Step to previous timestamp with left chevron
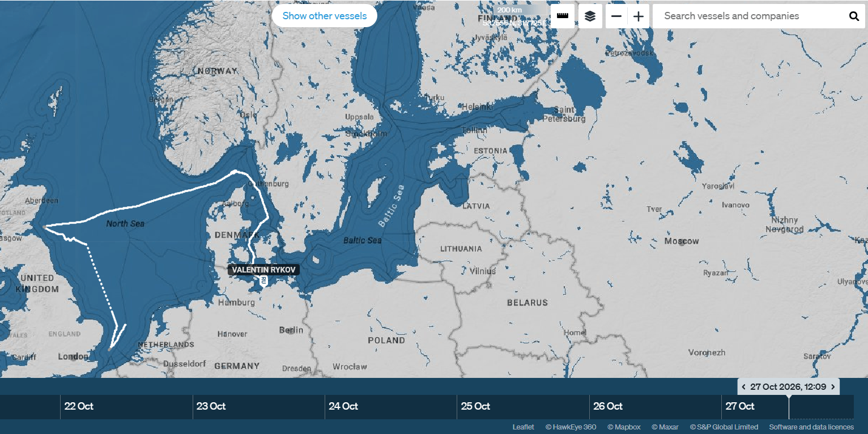This screenshot has height=434, width=868. 743,387
